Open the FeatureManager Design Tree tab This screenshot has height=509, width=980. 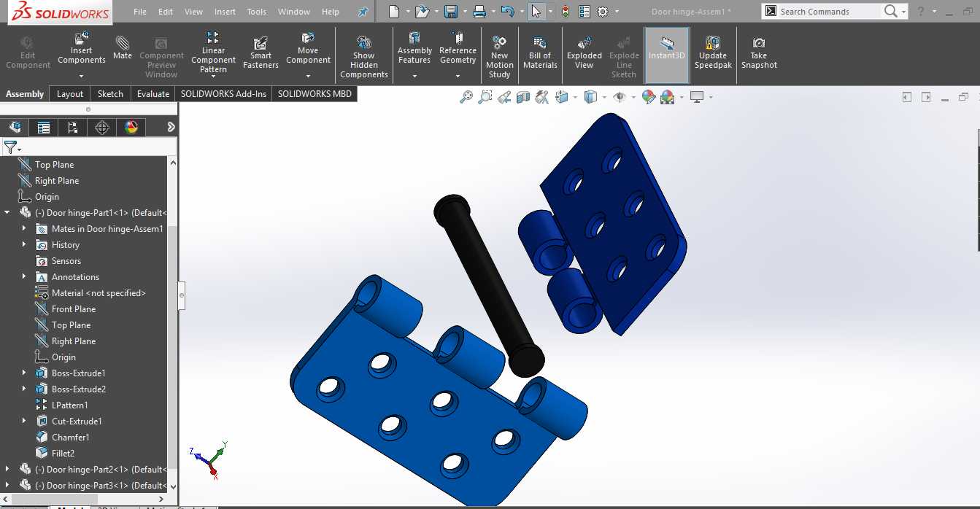click(x=15, y=127)
